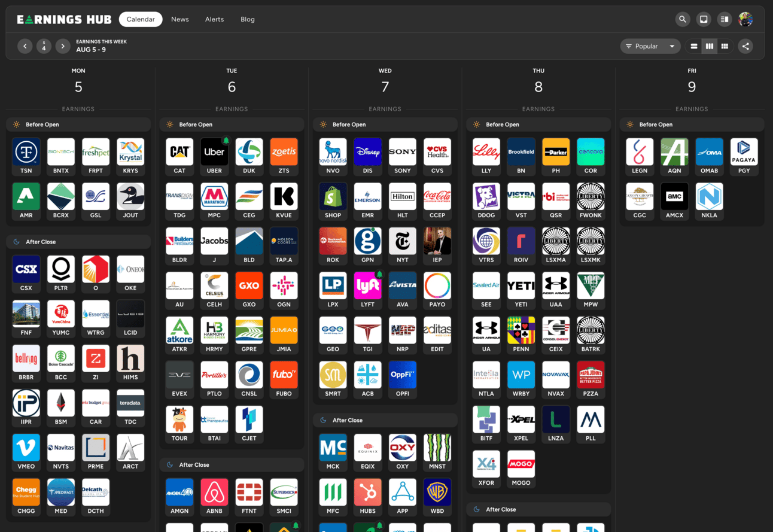
Task: Open the Uber (UBER) earnings card
Action: 214,156
